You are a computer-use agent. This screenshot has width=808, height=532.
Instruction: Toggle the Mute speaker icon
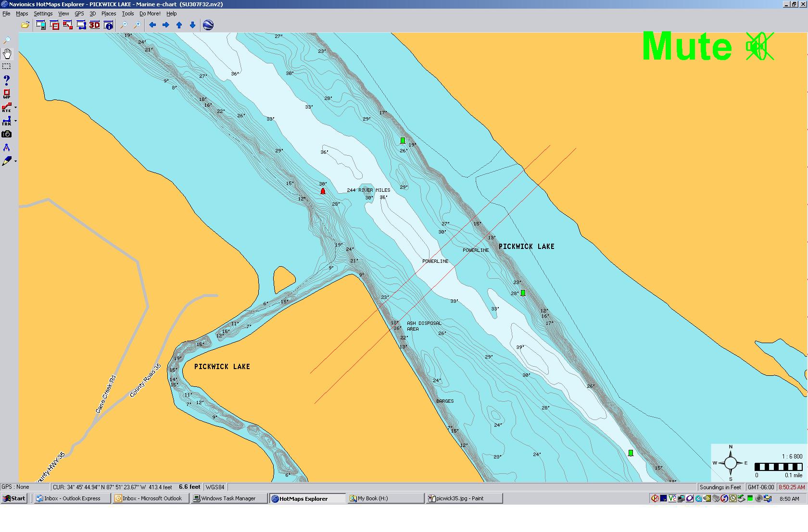tap(759, 47)
